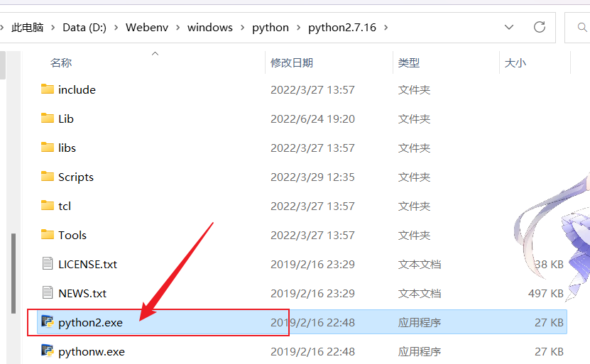Go to python folder breadcrumb
The image size is (590, 364).
click(x=271, y=28)
